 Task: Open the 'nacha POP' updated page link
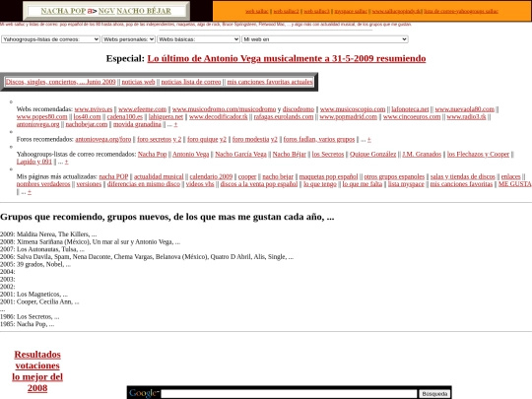pos(113,176)
